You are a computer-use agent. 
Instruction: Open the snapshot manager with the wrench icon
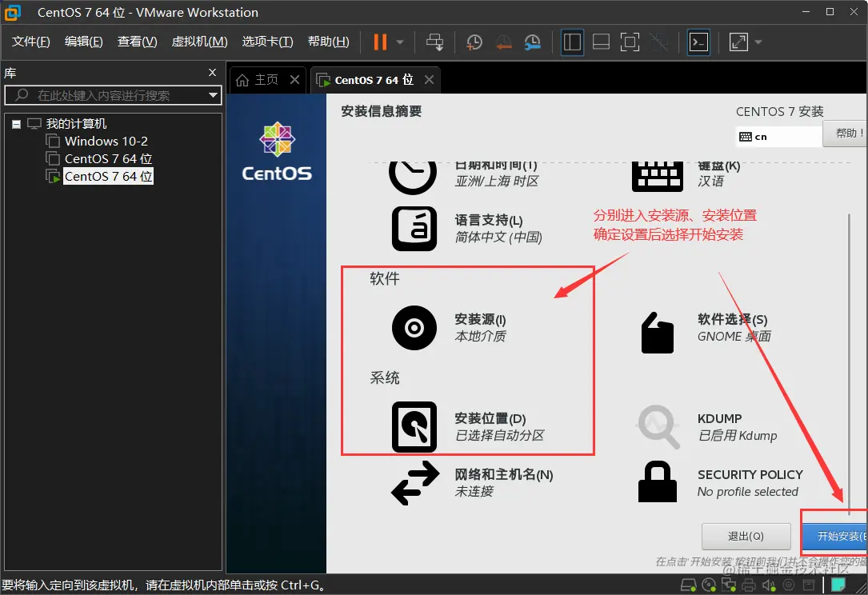coord(532,42)
